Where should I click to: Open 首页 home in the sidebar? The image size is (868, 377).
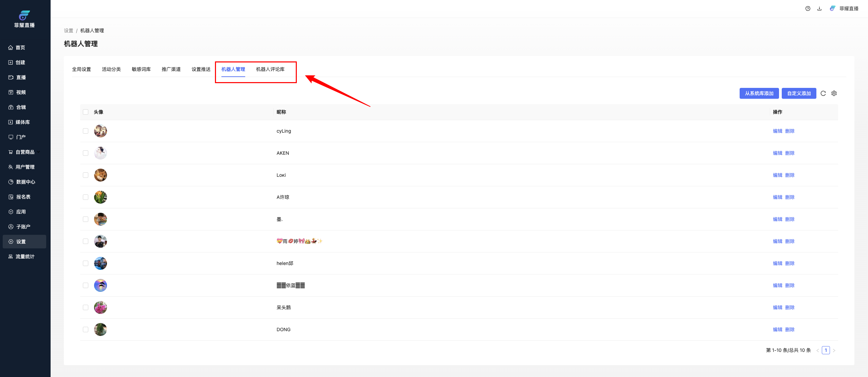20,48
